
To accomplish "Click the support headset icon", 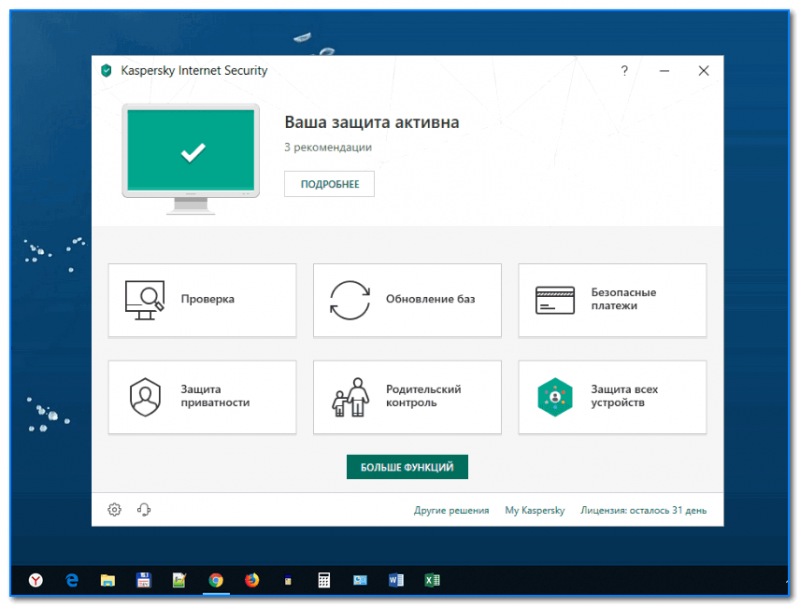I will pyautogui.click(x=144, y=509).
